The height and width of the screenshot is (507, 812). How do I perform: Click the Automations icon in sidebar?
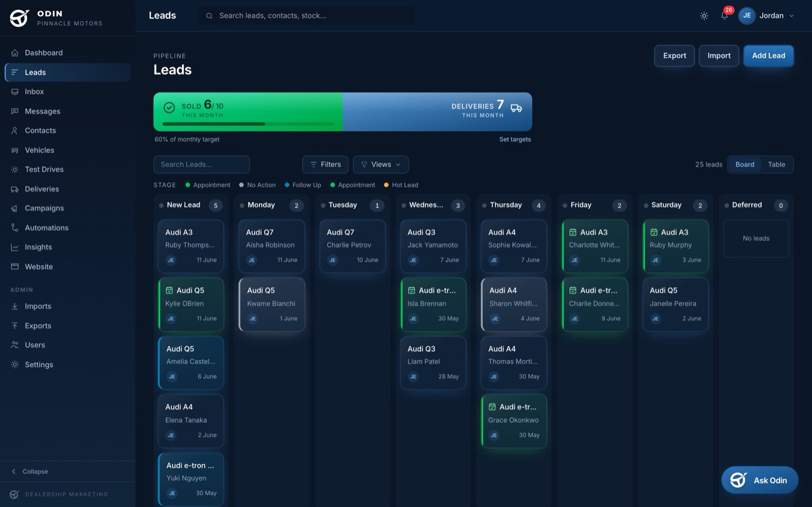coord(15,228)
